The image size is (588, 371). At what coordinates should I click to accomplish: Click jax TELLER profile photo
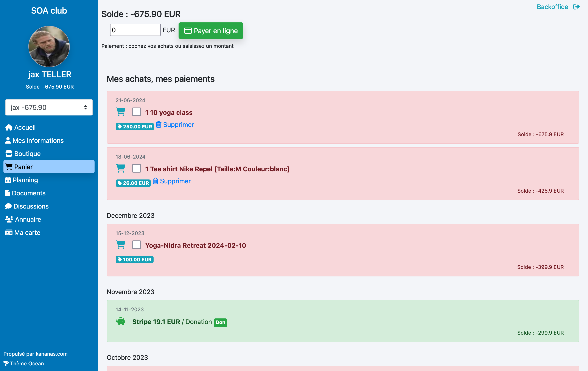pos(49,46)
